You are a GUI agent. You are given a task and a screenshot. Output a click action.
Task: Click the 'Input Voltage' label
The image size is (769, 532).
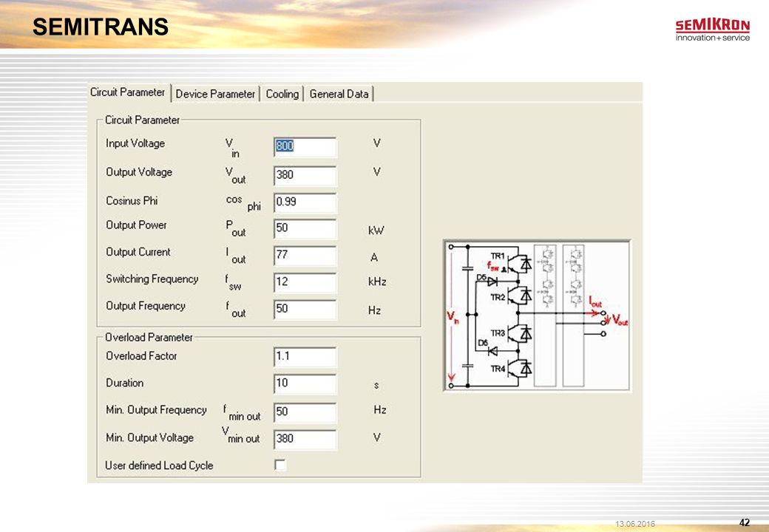pyautogui.click(x=135, y=143)
